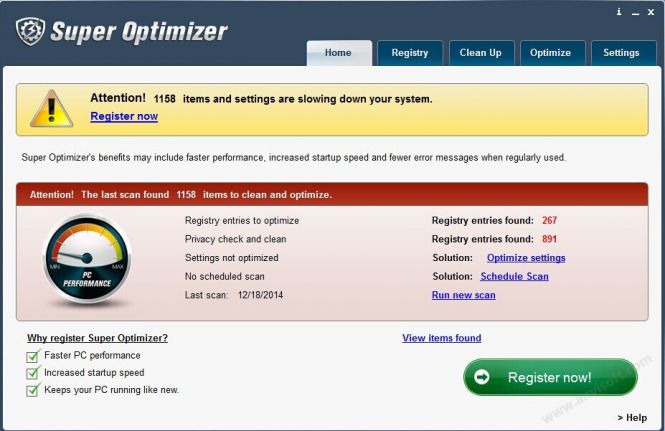Click the red Attention last scan header
Screen dimensions: 665x431
click(332, 195)
